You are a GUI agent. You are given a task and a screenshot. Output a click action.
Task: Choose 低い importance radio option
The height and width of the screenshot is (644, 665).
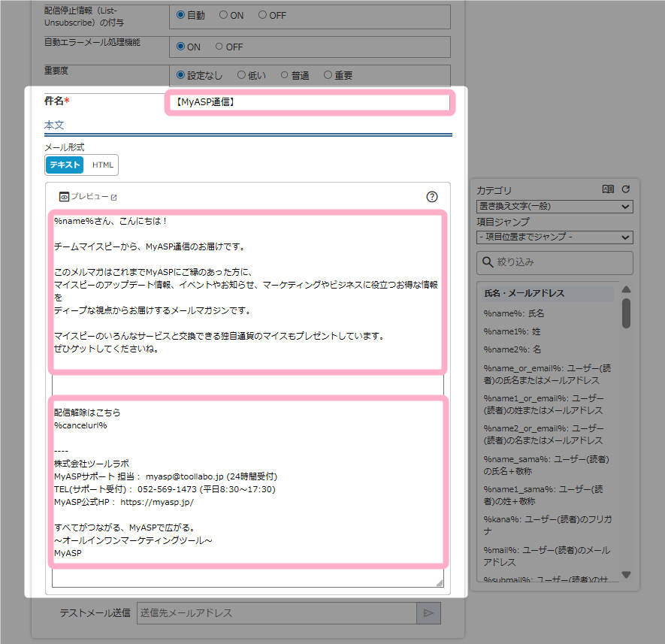241,75
